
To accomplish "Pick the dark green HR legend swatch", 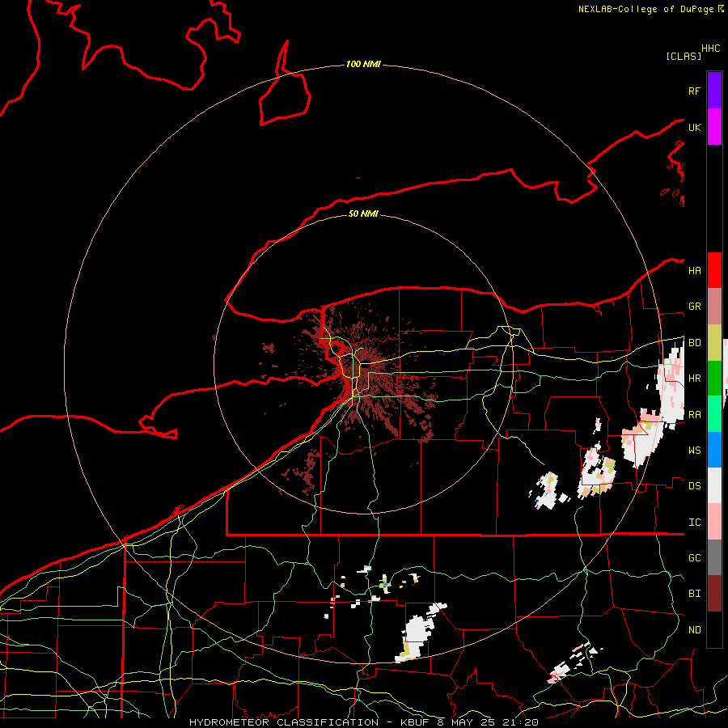I will tap(714, 379).
